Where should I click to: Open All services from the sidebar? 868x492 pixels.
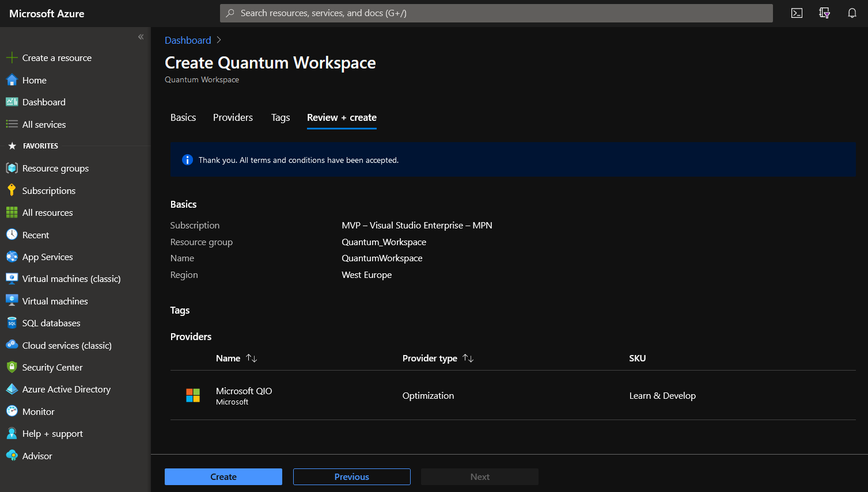44,124
